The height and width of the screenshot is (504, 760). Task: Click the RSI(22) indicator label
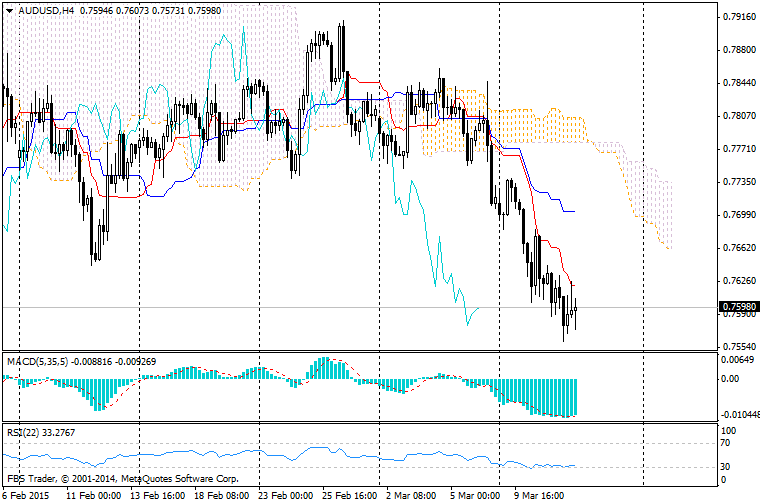[x=24, y=432]
